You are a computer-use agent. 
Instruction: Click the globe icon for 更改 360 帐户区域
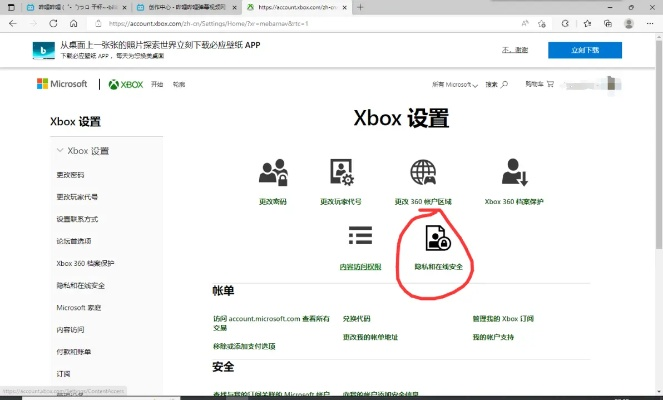click(423, 172)
